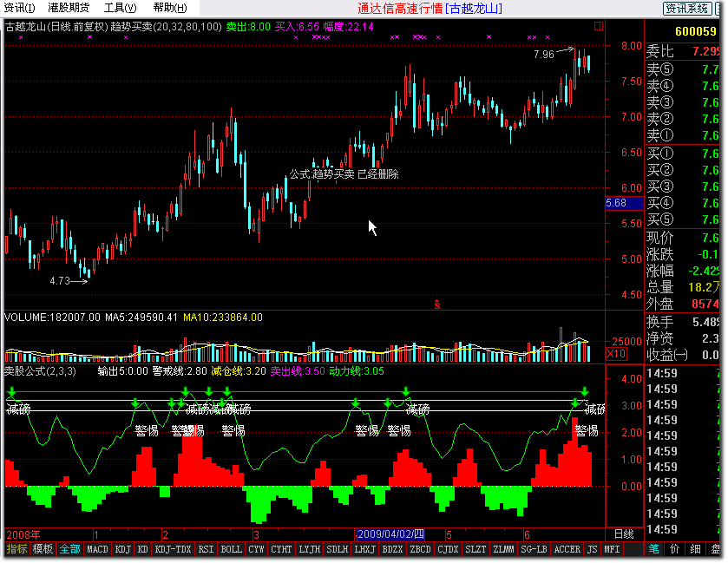Click the 收益(一) row label

click(x=667, y=355)
